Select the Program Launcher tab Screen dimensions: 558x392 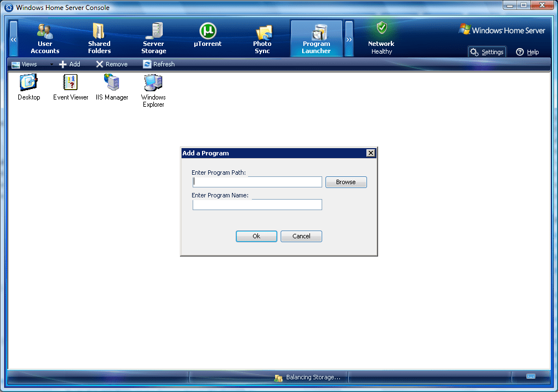[x=317, y=38]
